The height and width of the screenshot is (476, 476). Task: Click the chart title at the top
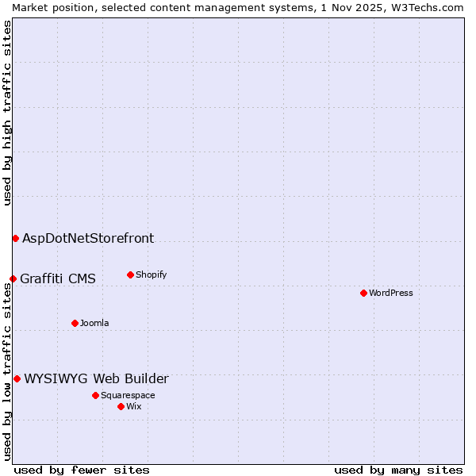tap(238, 7)
